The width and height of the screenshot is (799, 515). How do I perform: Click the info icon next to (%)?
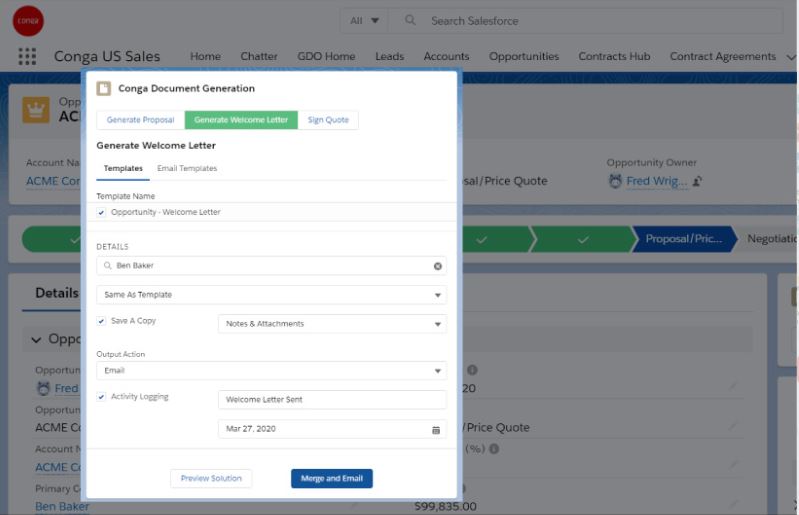coord(494,449)
